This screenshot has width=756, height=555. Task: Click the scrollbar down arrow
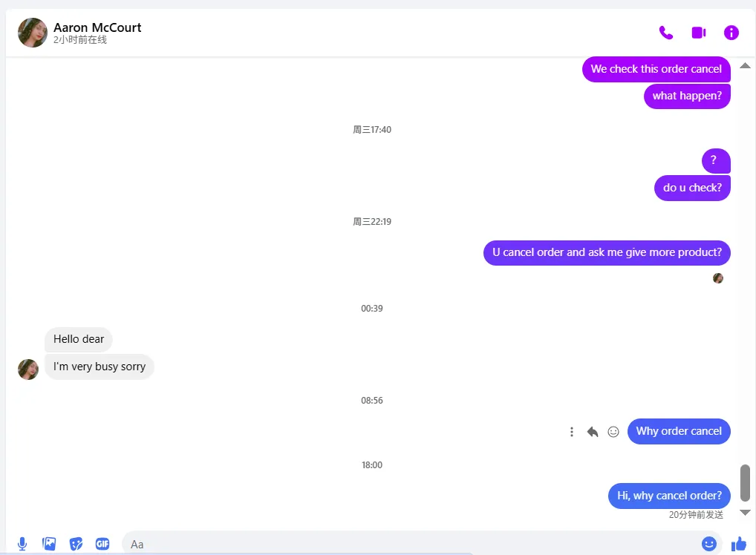tap(745, 513)
